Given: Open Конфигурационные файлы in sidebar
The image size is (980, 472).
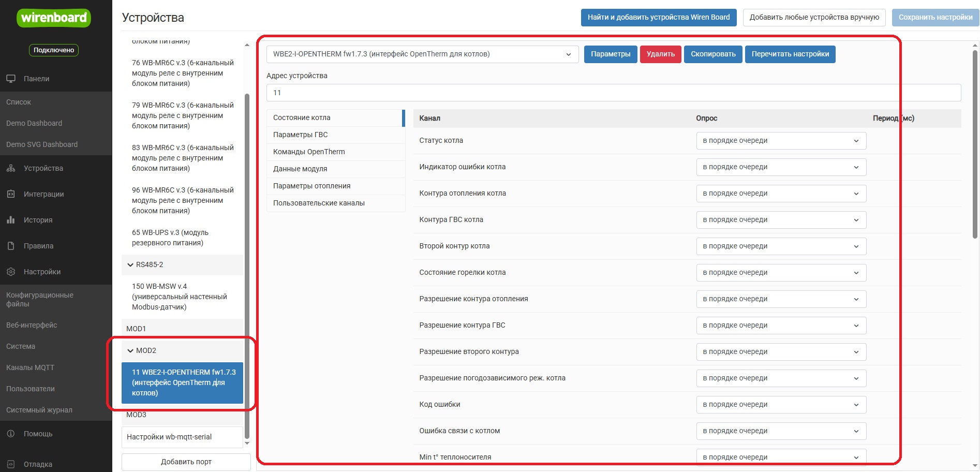Looking at the screenshot, I should (x=56, y=299).
